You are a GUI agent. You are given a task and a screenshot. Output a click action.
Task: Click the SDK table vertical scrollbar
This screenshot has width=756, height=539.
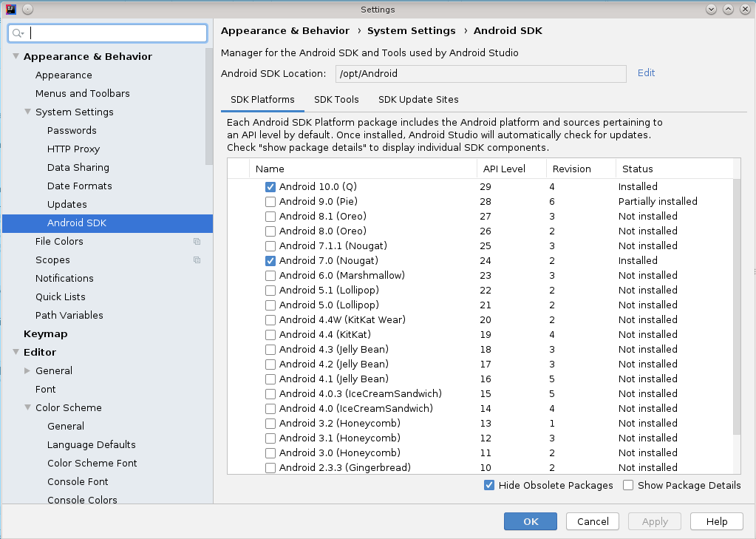pyautogui.click(x=737, y=307)
